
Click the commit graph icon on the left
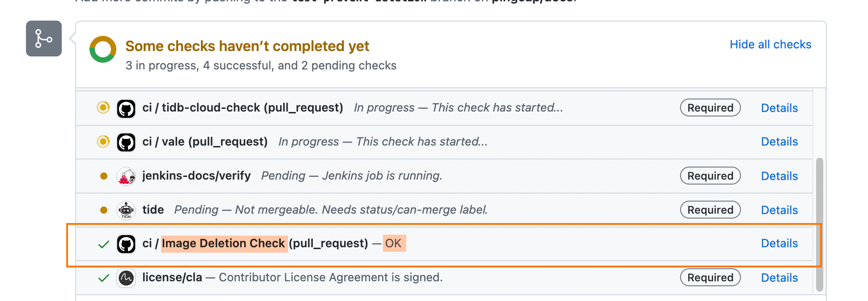(43, 39)
